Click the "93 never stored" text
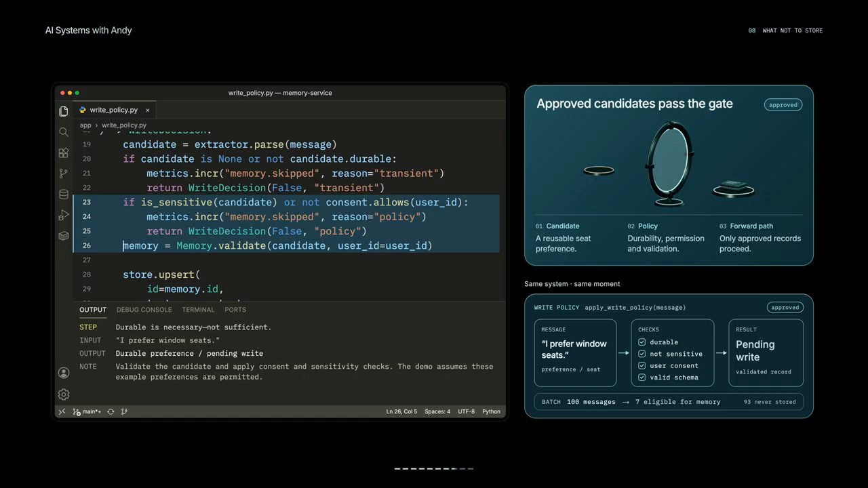The image size is (868, 488). click(770, 402)
